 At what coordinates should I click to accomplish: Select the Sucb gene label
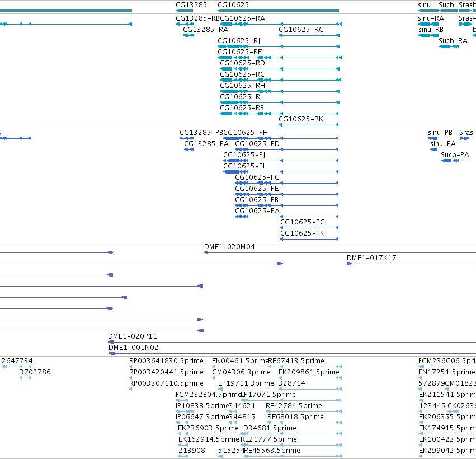tap(446, 5)
